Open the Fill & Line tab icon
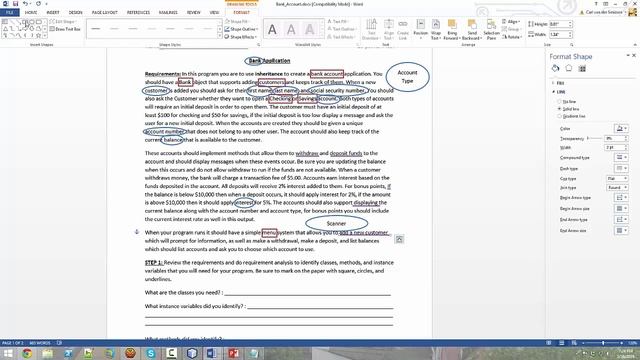This screenshot has height=360, width=640. coord(556,68)
